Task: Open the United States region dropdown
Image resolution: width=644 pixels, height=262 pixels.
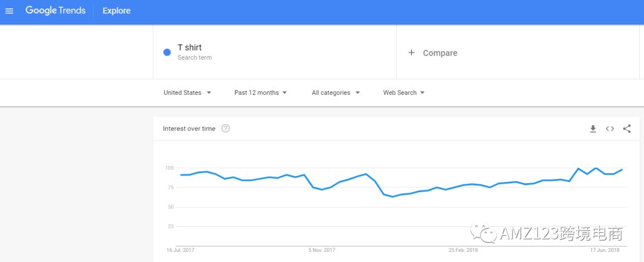Action: click(187, 93)
